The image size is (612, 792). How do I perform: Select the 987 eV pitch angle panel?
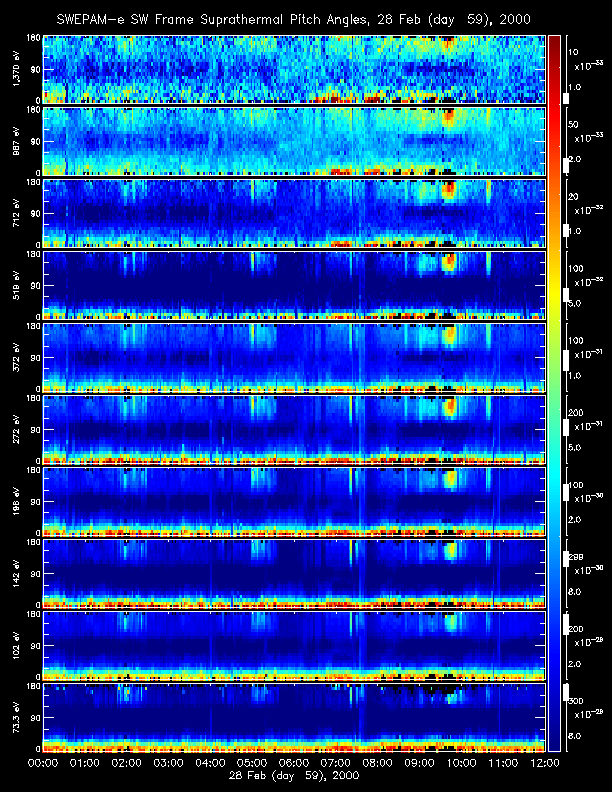coord(292,141)
